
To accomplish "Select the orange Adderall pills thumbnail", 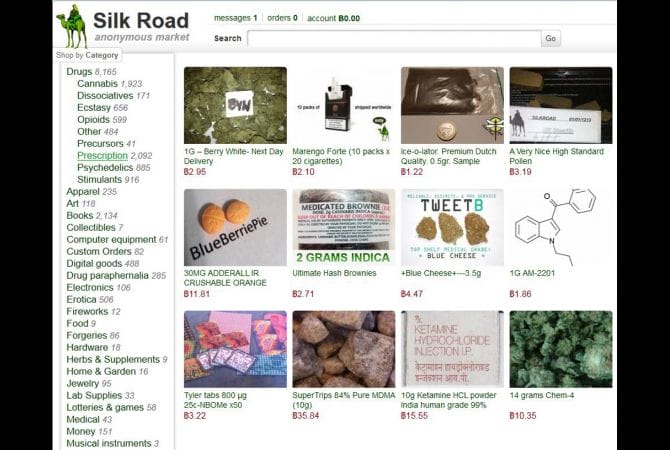I will [235, 227].
